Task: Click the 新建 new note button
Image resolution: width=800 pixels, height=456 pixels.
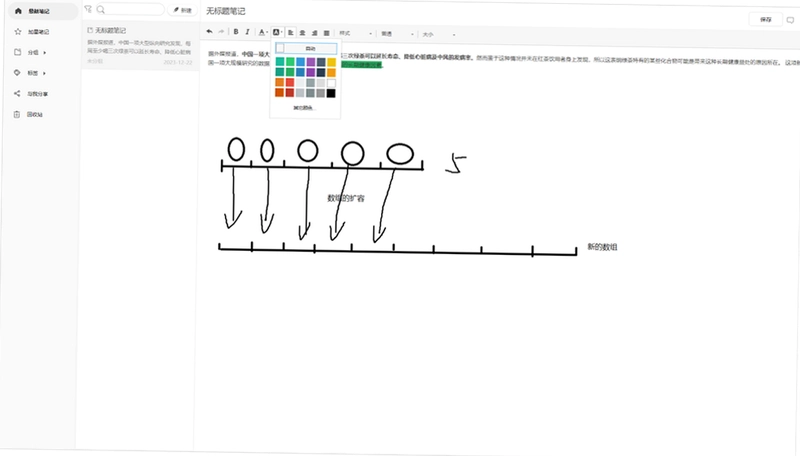Action: tap(183, 10)
